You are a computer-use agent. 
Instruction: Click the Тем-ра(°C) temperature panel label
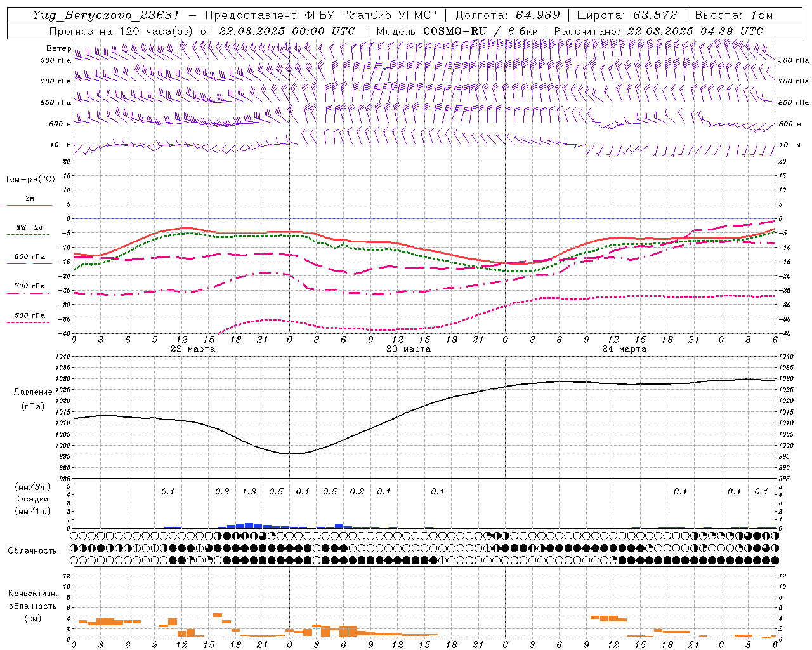pyautogui.click(x=30, y=180)
